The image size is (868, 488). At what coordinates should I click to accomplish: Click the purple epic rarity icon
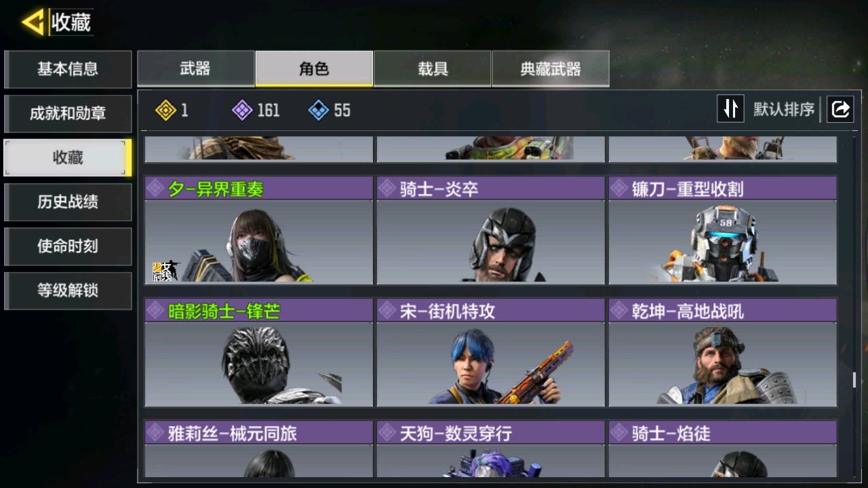(242, 110)
